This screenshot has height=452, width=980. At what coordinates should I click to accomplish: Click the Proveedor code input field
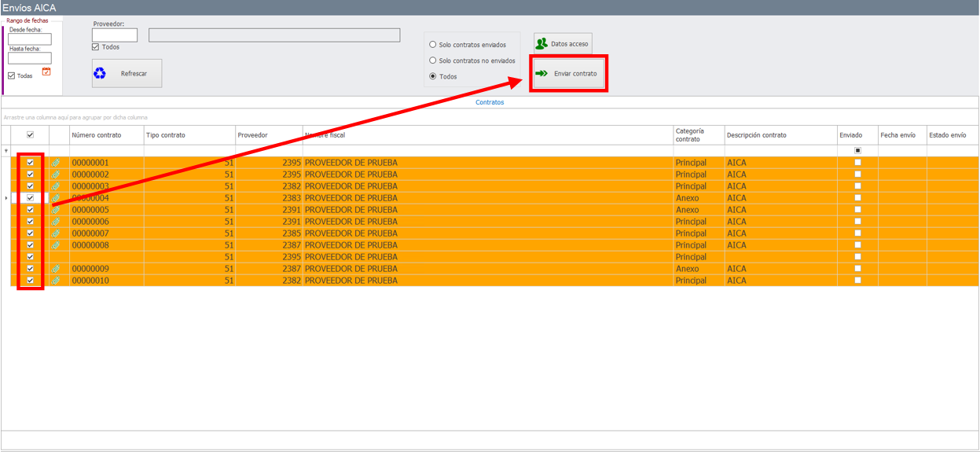tap(115, 35)
